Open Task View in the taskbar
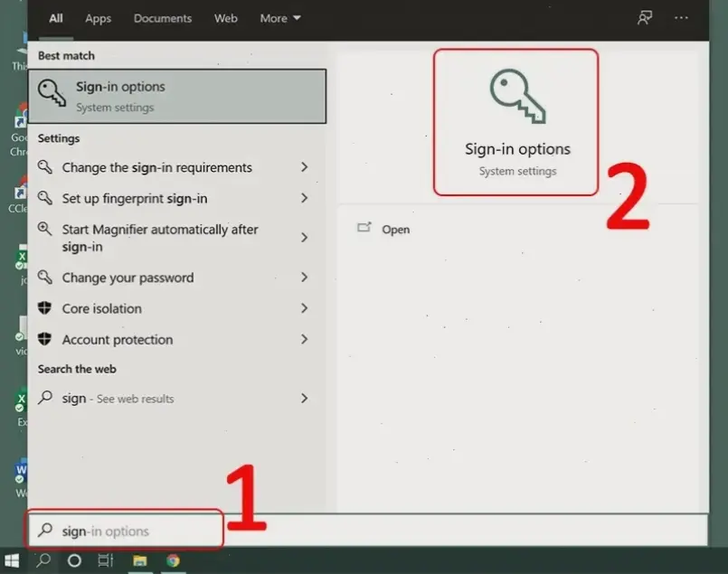Screen dimensions: 728x574 point(106,560)
